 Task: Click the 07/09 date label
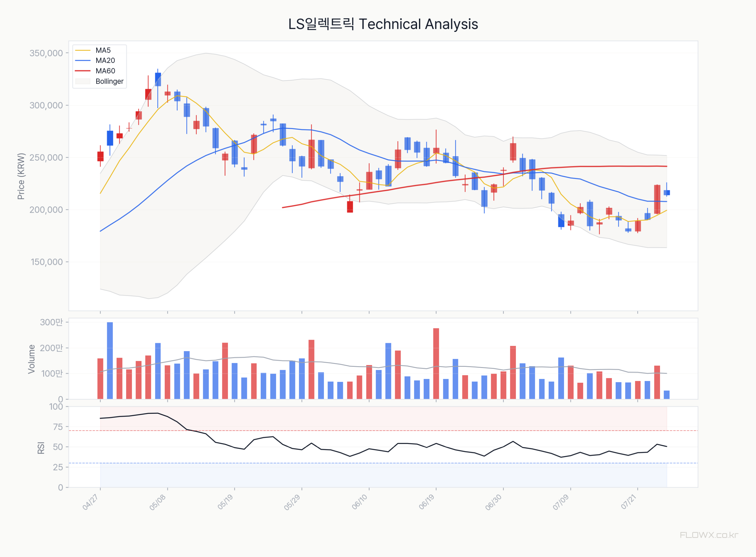[561, 502]
